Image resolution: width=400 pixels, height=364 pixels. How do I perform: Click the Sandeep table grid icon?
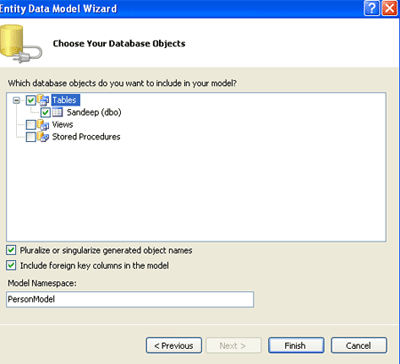point(58,112)
